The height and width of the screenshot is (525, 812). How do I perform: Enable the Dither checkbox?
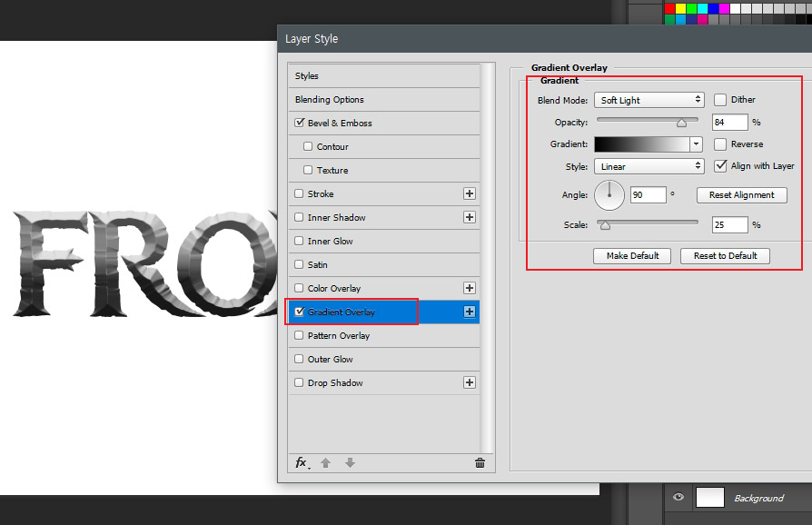click(720, 99)
